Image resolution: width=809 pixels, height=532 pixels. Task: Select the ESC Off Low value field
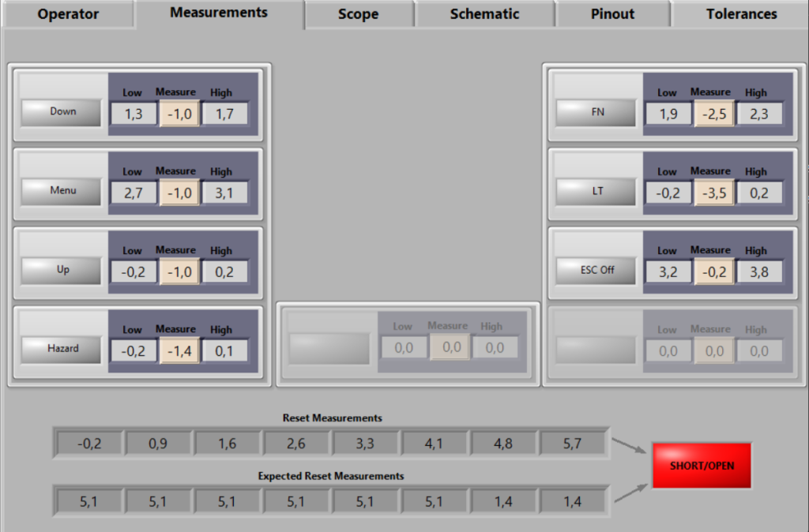[x=668, y=272]
